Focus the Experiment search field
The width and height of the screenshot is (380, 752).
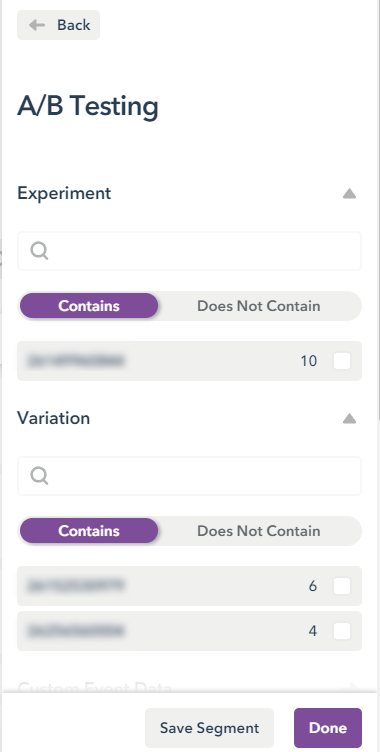[190, 251]
